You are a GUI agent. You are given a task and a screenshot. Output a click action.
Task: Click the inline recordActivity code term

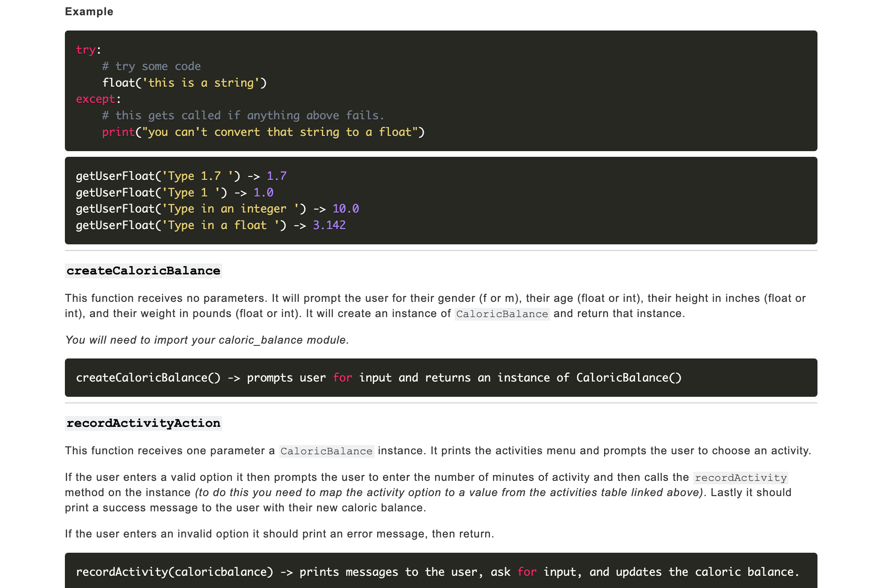coord(740,478)
